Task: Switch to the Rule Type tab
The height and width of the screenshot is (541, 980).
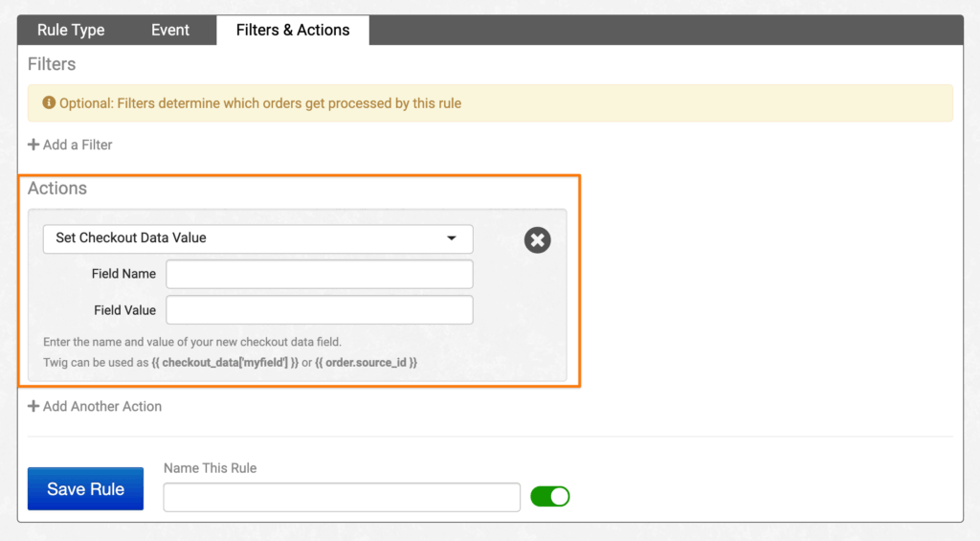Action: click(x=71, y=30)
